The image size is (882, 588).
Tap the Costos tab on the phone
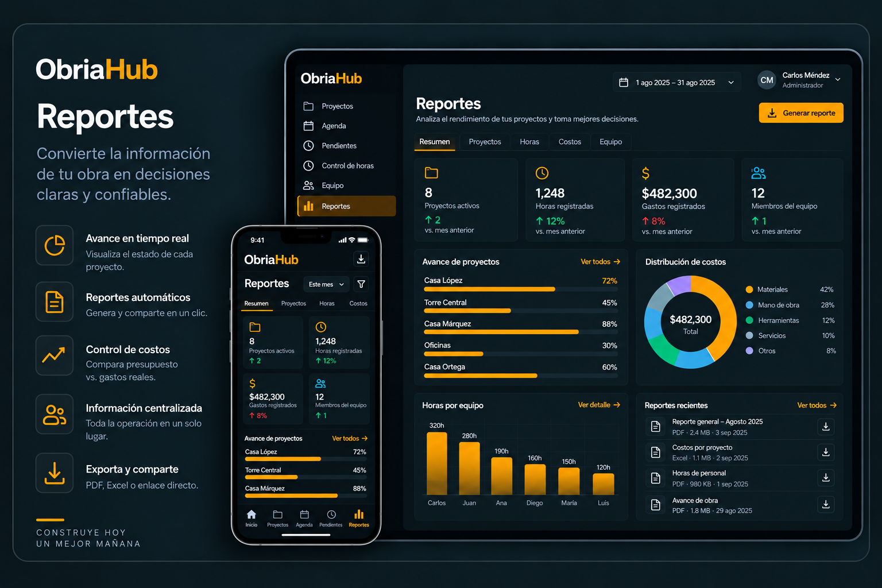[x=358, y=303]
